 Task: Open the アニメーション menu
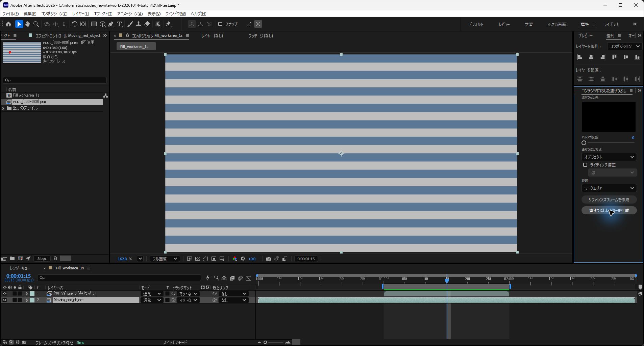[x=130, y=14]
